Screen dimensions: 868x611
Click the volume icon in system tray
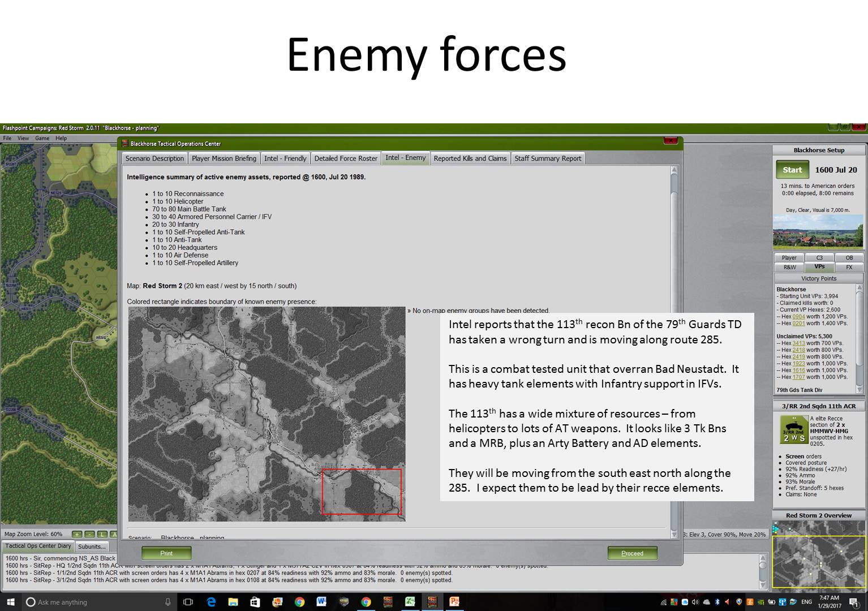pyautogui.click(x=695, y=602)
